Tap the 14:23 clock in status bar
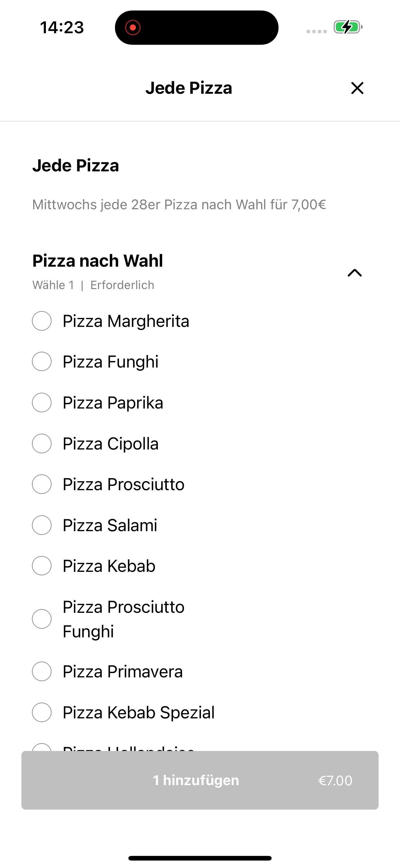 (x=62, y=27)
